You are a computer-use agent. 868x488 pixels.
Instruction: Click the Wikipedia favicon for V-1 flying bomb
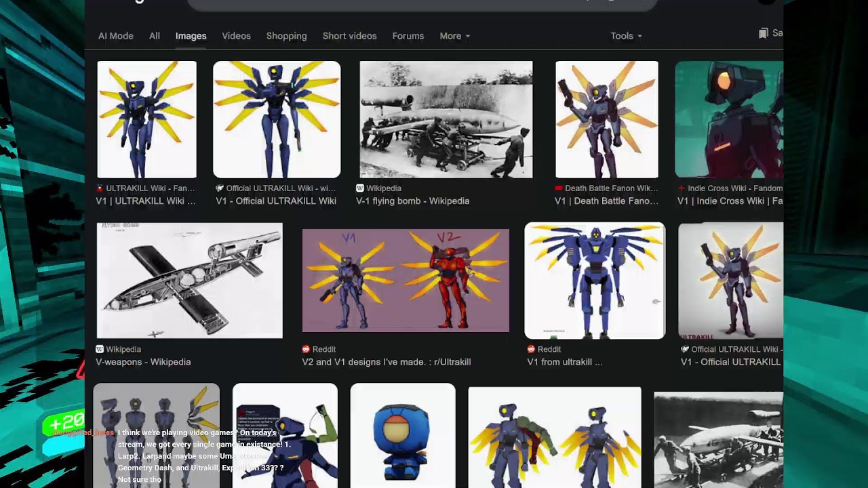tap(360, 188)
